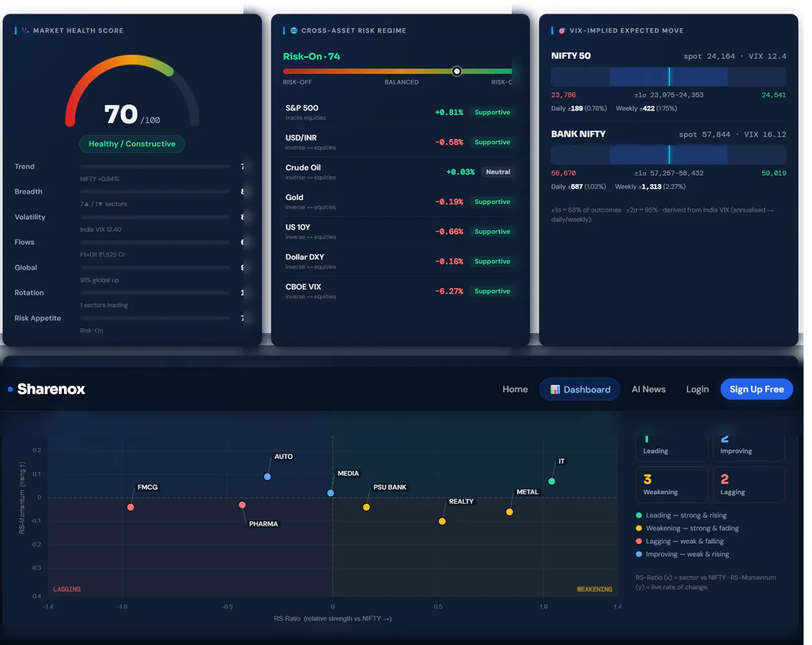Click the risk regime slider handle

[x=457, y=71]
